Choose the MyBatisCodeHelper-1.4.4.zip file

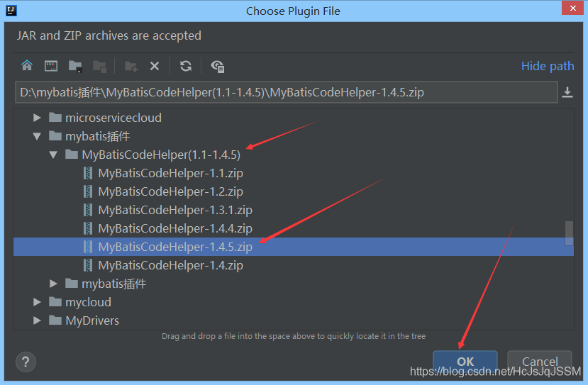(x=175, y=228)
